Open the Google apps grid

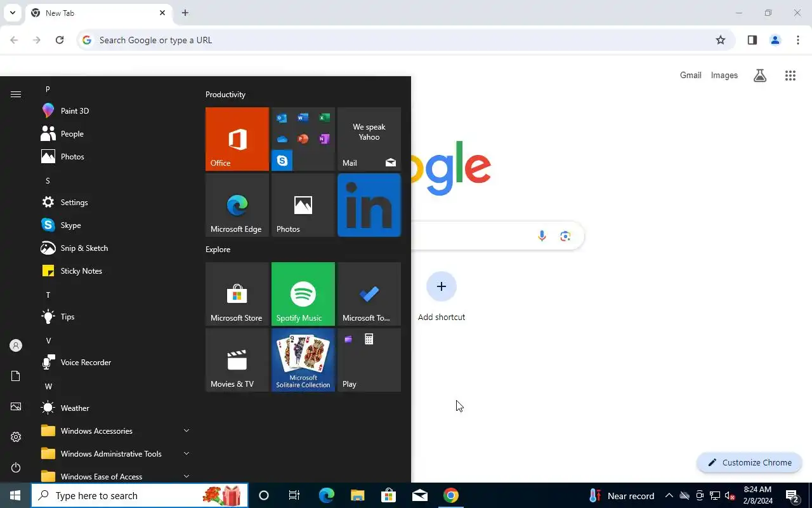[790, 76]
